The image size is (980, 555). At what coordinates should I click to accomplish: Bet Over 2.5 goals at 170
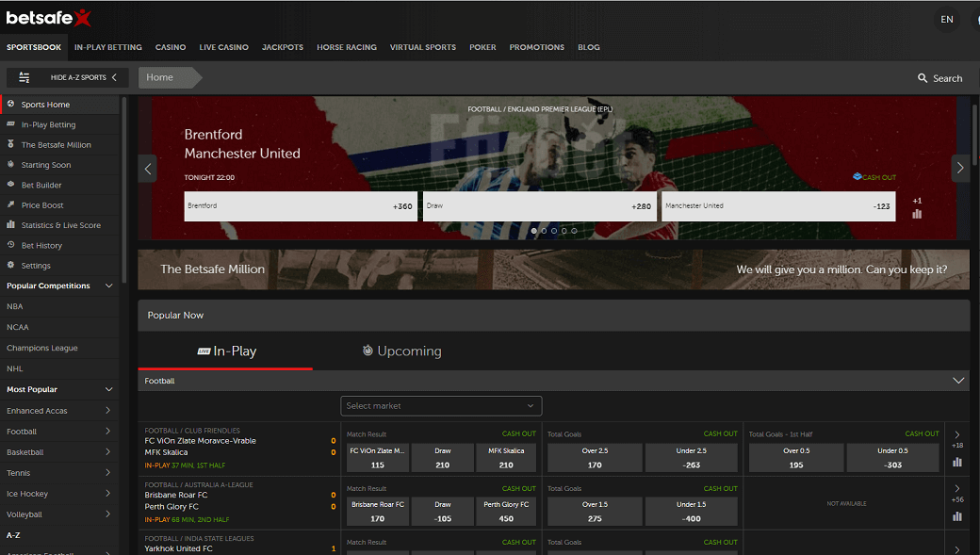tap(595, 458)
